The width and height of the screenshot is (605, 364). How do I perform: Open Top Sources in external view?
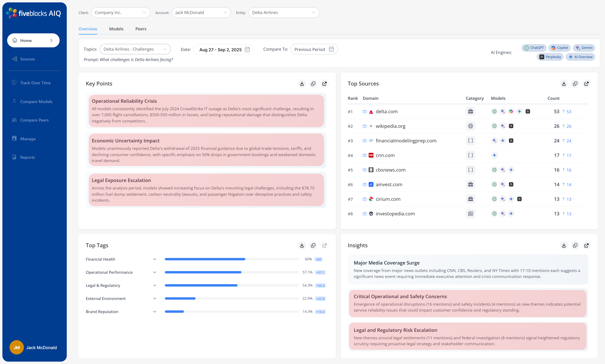tap(586, 84)
